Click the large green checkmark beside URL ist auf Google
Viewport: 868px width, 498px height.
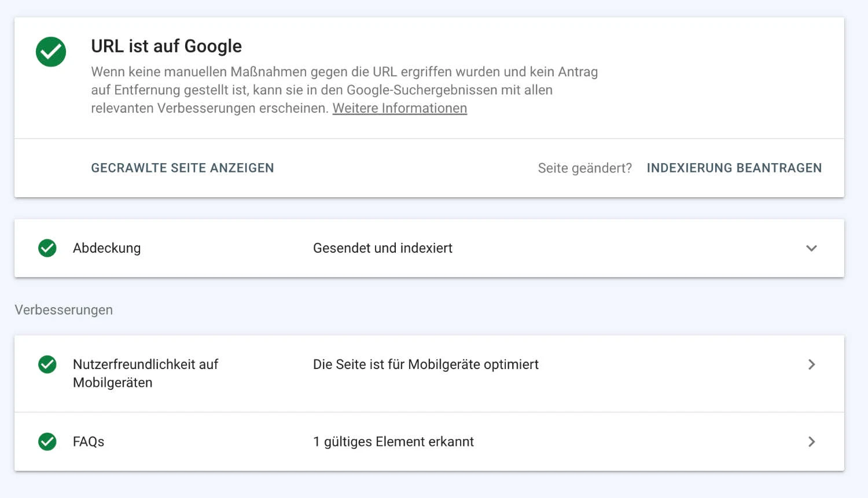pyautogui.click(x=51, y=52)
